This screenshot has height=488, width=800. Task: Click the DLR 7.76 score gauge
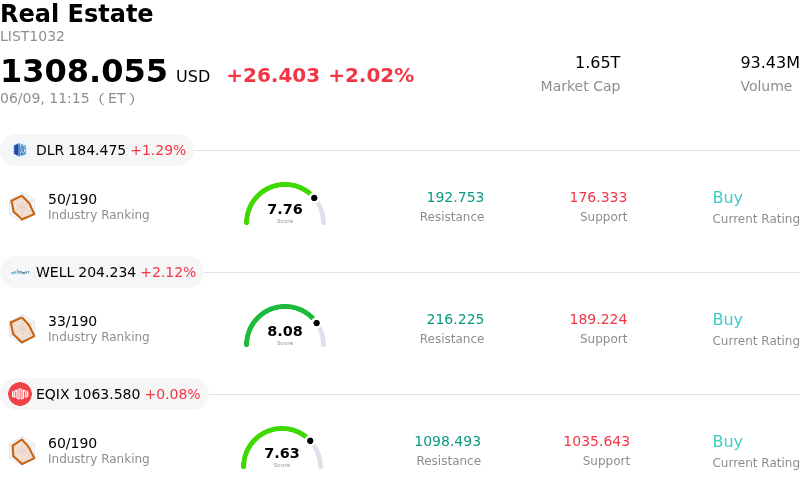[x=285, y=204]
